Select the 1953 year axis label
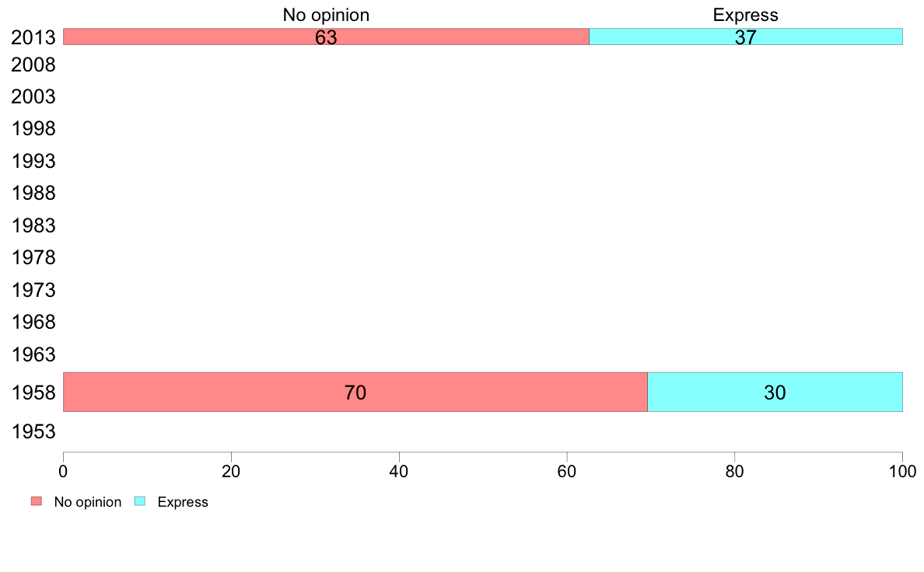 coord(33,432)
